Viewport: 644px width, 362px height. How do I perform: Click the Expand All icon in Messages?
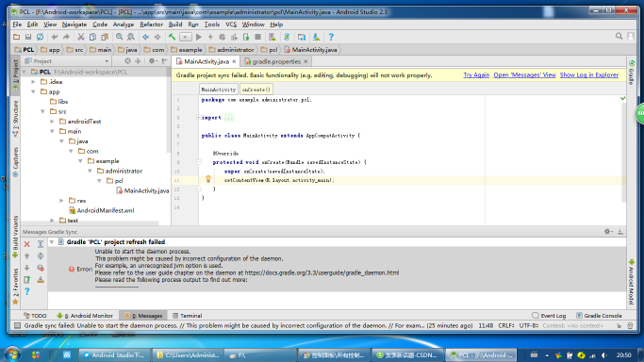(41, 244)
